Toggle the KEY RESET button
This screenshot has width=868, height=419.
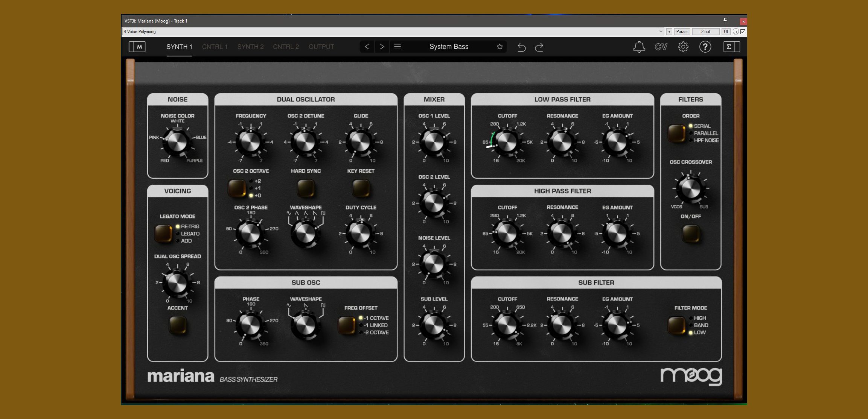coord(361,188)
